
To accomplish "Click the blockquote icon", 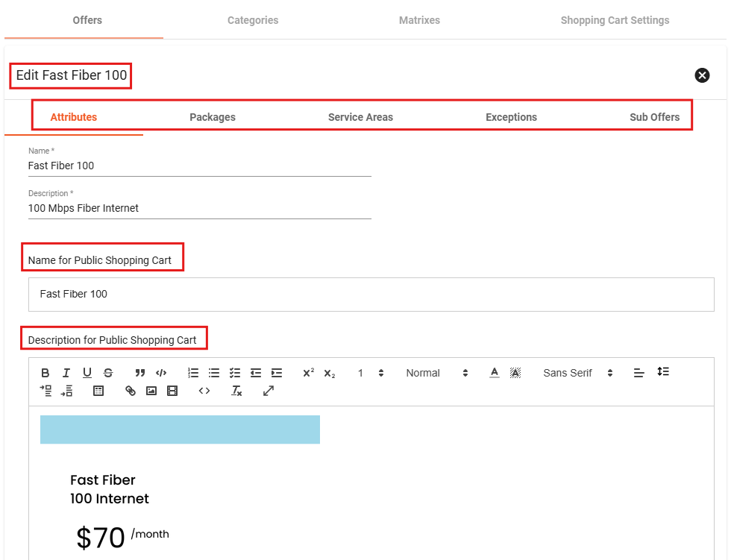I will point(139,373).
